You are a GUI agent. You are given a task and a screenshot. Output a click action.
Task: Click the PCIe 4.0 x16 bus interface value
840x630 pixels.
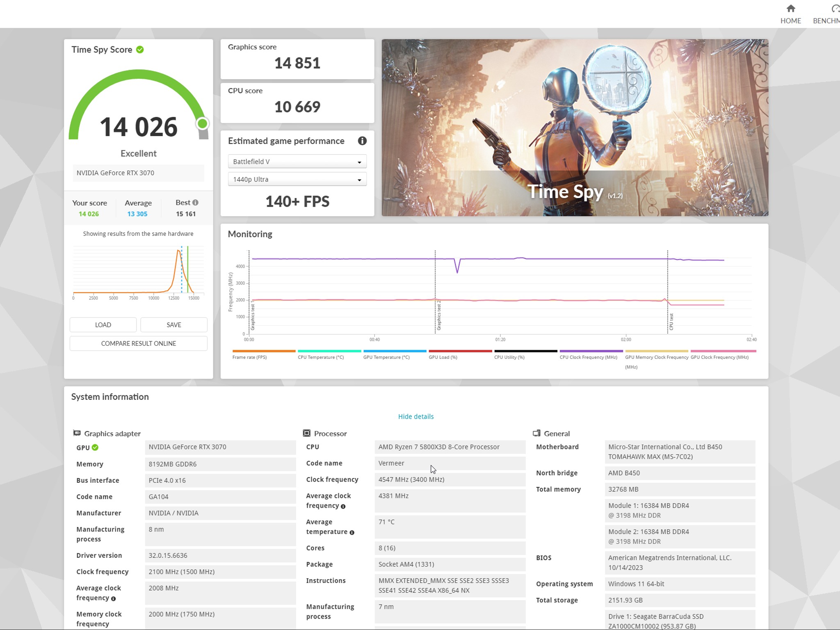(220, 480)
